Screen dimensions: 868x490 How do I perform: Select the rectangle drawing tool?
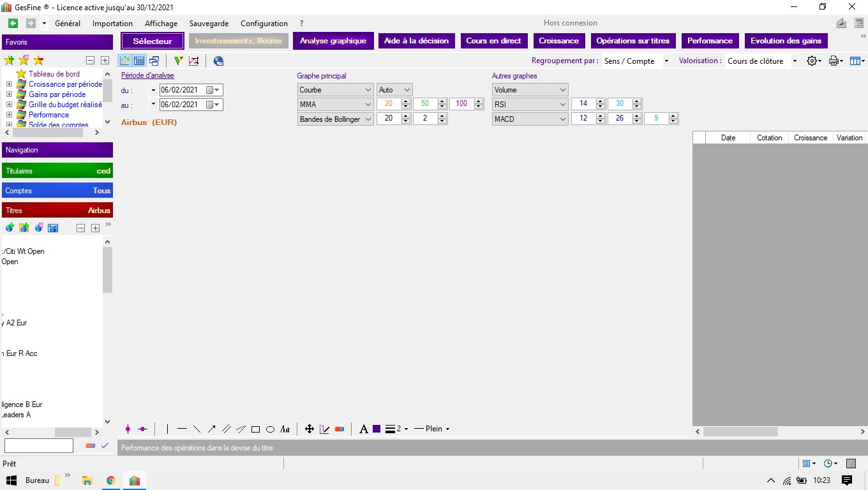click(x=255, y=429)
